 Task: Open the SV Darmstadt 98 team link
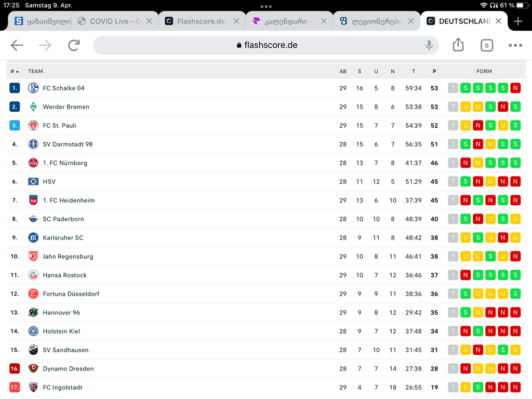click(x=68, y=144)
